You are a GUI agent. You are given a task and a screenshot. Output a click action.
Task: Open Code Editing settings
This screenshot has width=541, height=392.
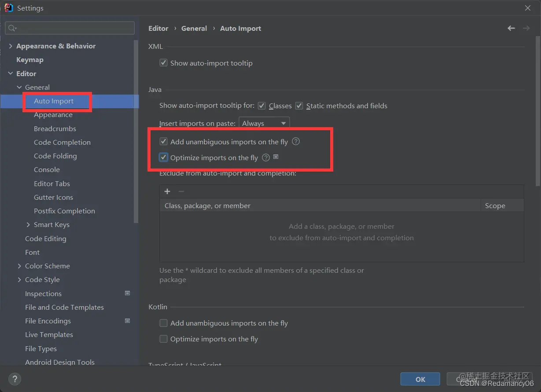[x=46, y=238]
